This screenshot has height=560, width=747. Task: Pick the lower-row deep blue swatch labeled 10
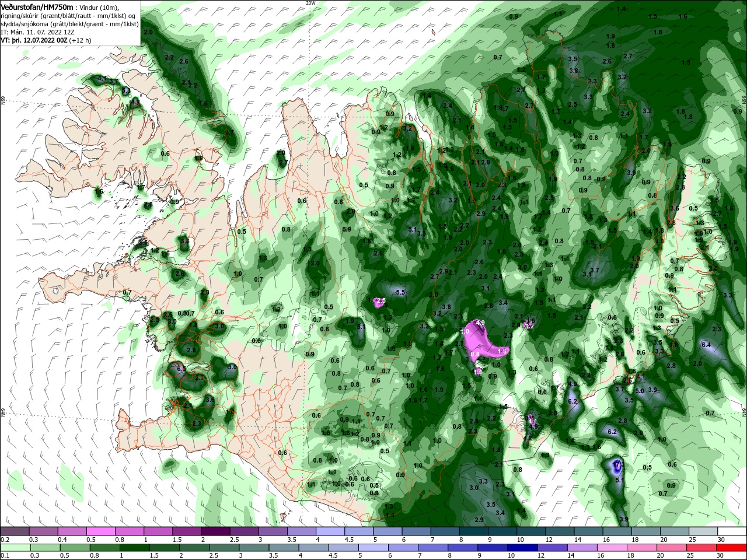pyautogui.click(x=523, y=548)
